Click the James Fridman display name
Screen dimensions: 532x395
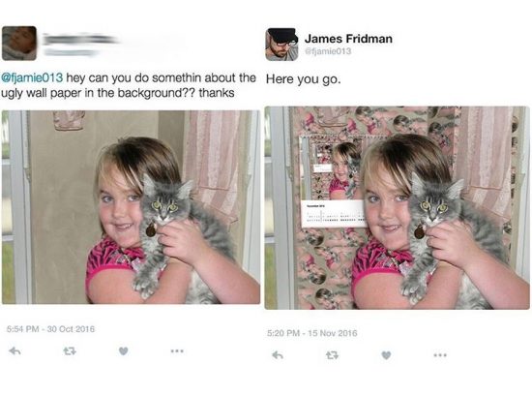coord(348,39)
